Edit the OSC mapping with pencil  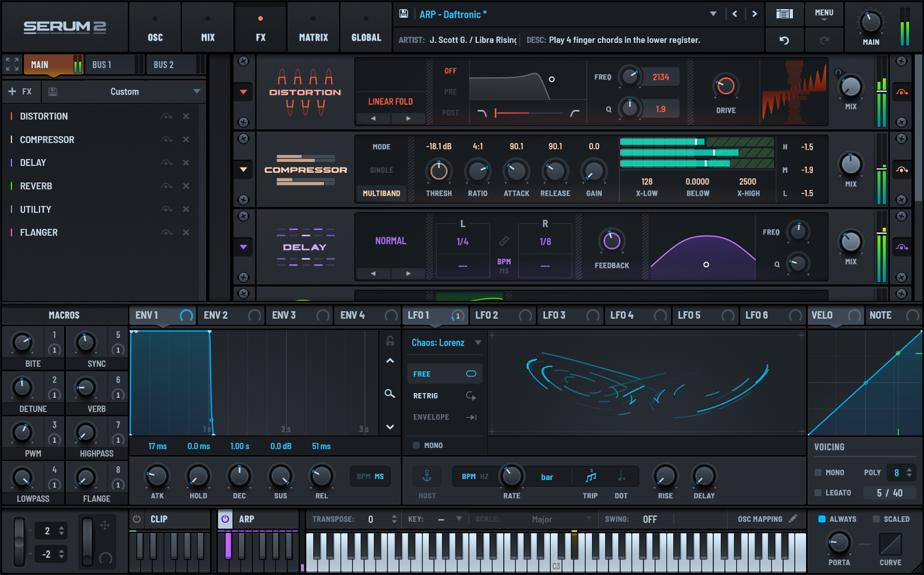click(x=793, y=518)
